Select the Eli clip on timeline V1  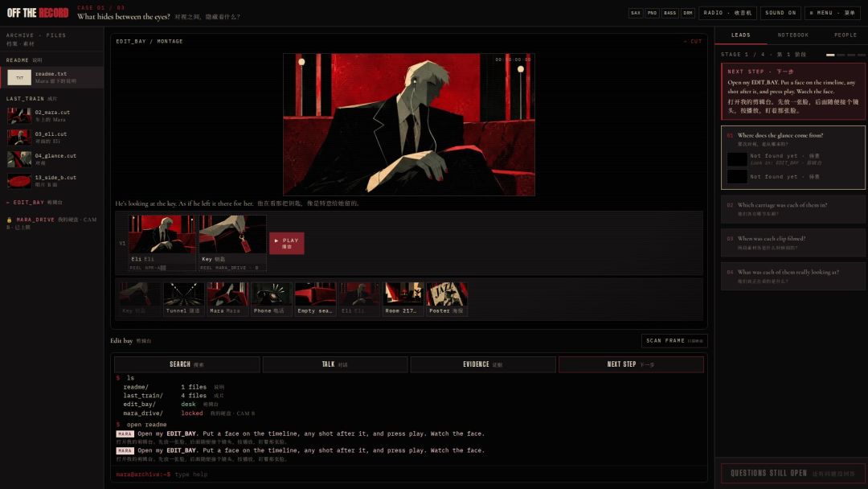pos(162,243)
